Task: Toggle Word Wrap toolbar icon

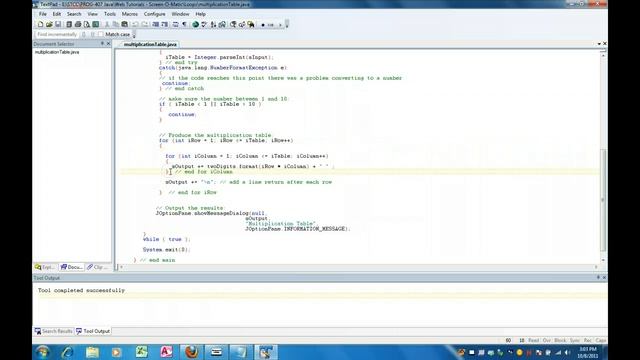Action: point(176,24)
